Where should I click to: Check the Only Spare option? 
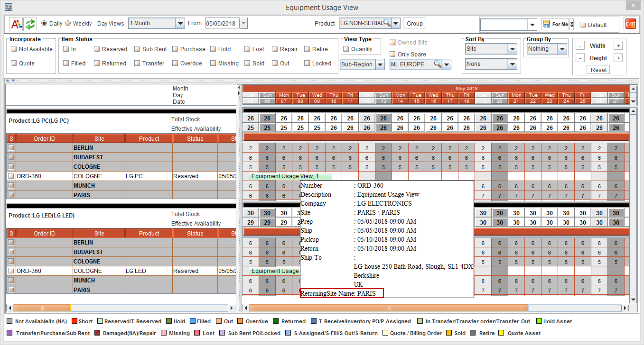coord(392,54)
